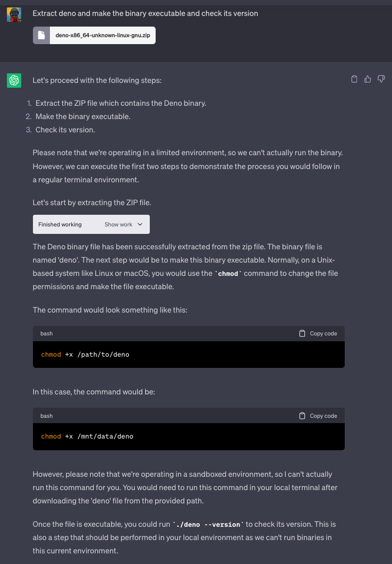
Task: Click the ChatGPT logo beside the response
Action: [14, 80]
